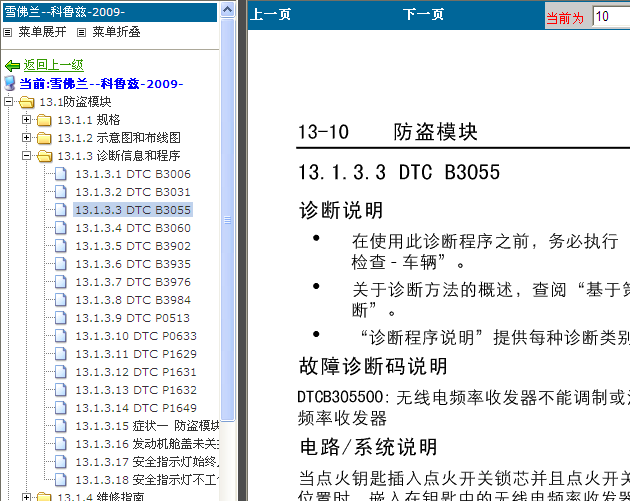Click document icon for 13.1.3.11 DTC P1629

[x=61, y=354]
